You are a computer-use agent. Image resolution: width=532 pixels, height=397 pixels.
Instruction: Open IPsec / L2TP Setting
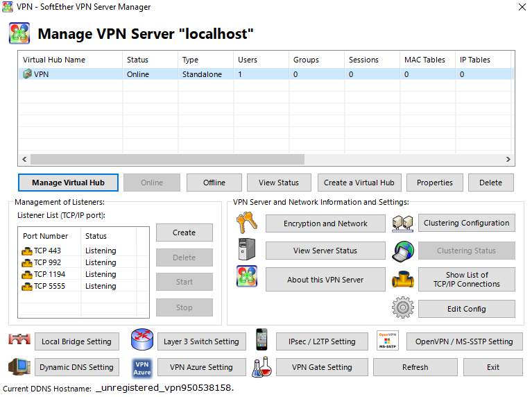[x=322, y=341]
